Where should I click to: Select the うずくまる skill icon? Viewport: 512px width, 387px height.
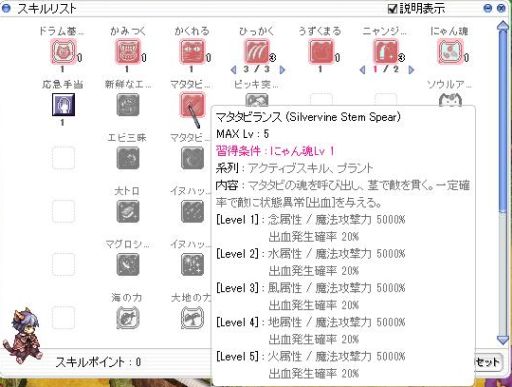[321, 51]
